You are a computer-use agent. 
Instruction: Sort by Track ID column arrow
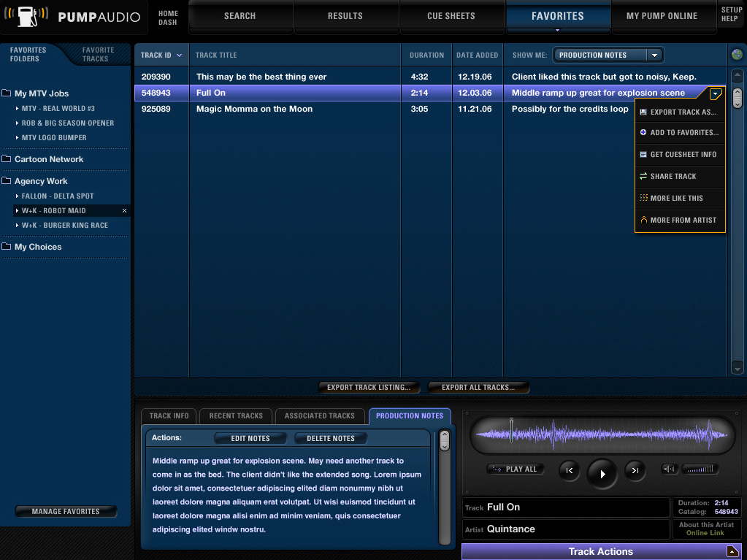[179, 55]
